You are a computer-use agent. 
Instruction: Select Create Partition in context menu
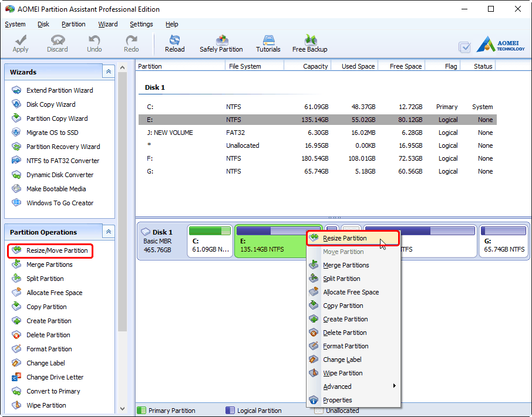coord(353,320)
